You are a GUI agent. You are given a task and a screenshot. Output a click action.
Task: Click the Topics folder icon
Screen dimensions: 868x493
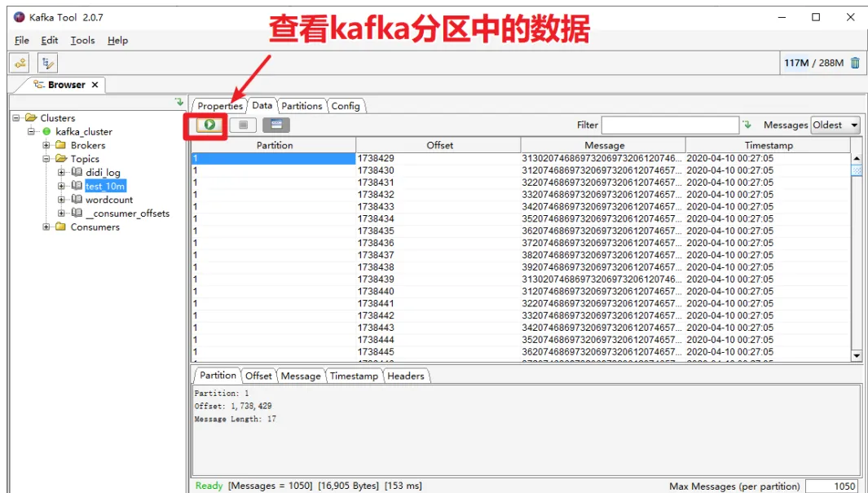tap(61, 159)
